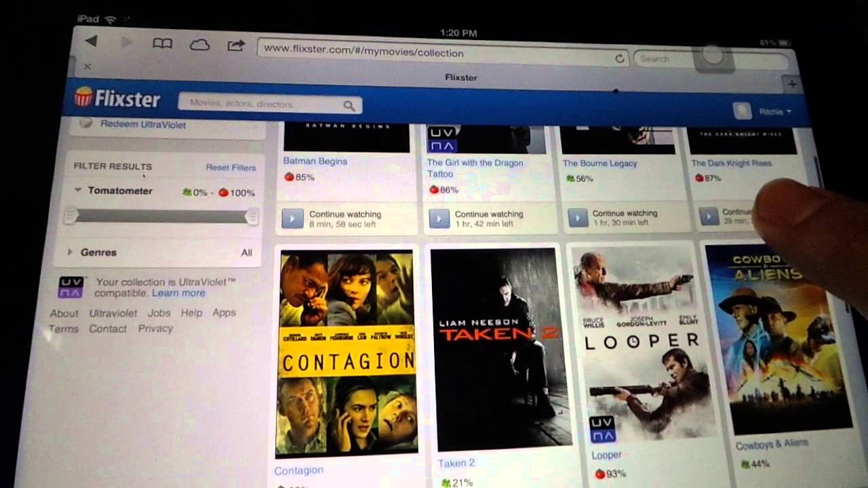
Task: Click the iPad Wi-Fi status icon
Action: [x=111, y=20]
